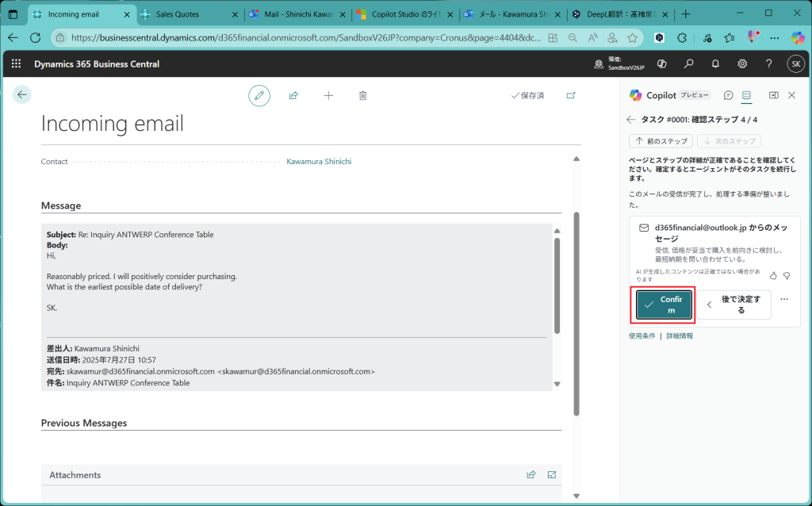Share the Incoming email page
The height and width of the screenshot is (506, 812).
coord(293,96)
